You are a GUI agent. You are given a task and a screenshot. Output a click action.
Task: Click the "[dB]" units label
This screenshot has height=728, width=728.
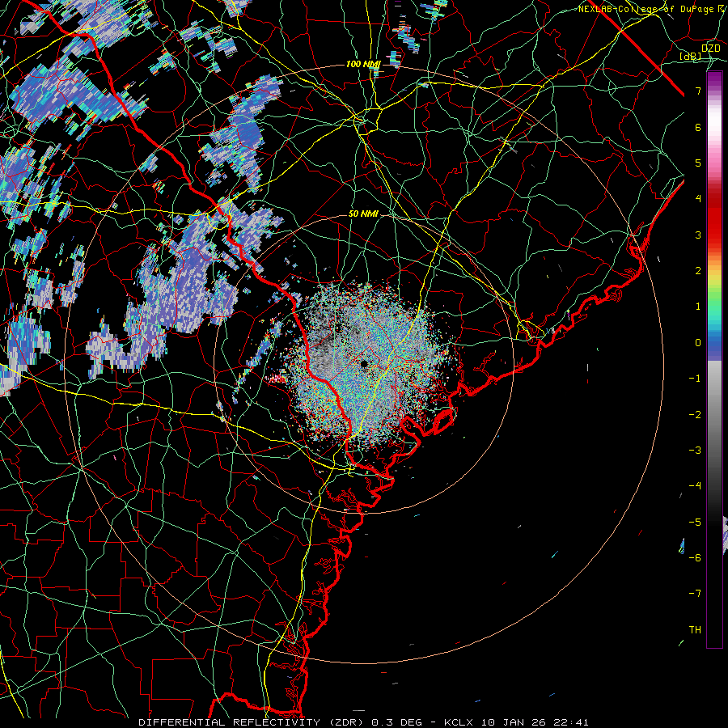(691, 57)
